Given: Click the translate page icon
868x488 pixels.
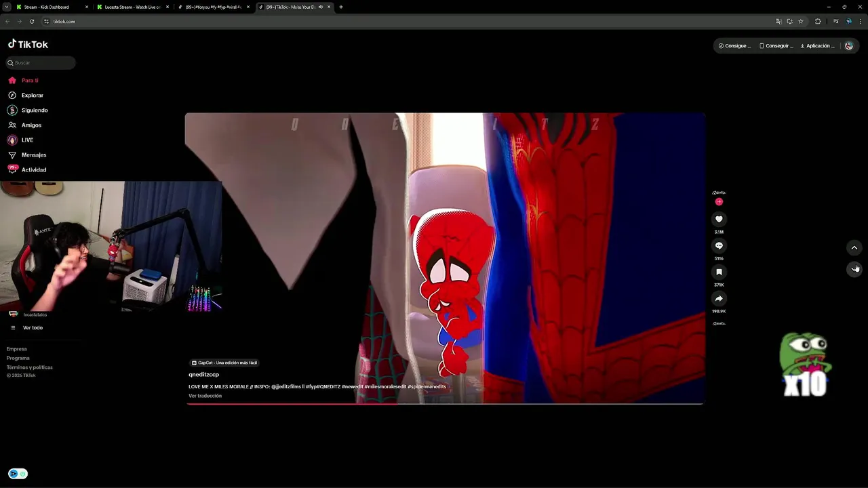Looking at the screenshot, I should point(778,22).
